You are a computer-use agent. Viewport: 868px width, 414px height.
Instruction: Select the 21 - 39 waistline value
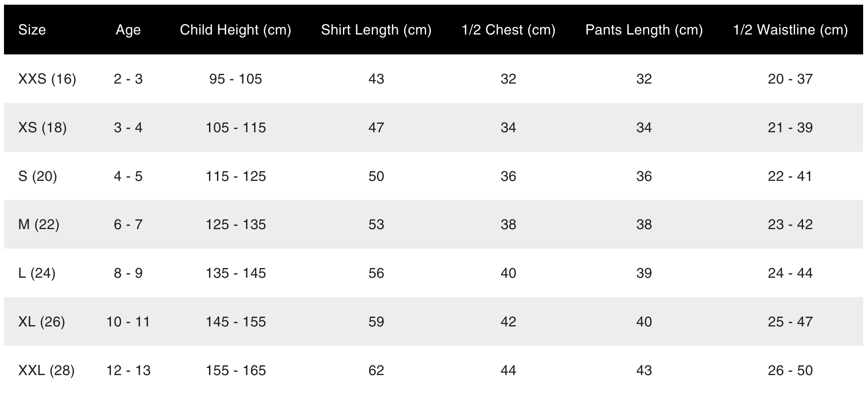pyautogui.click(x=790, y=127)
